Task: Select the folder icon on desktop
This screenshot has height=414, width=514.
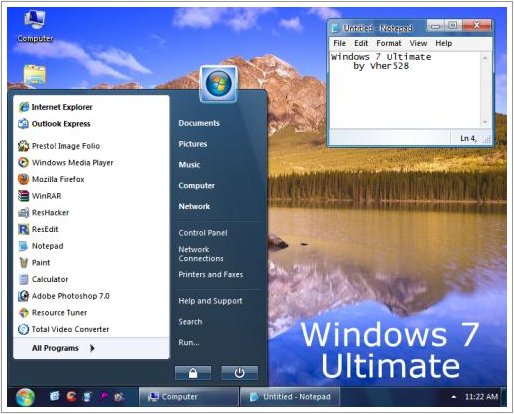Action: point(35,75)
